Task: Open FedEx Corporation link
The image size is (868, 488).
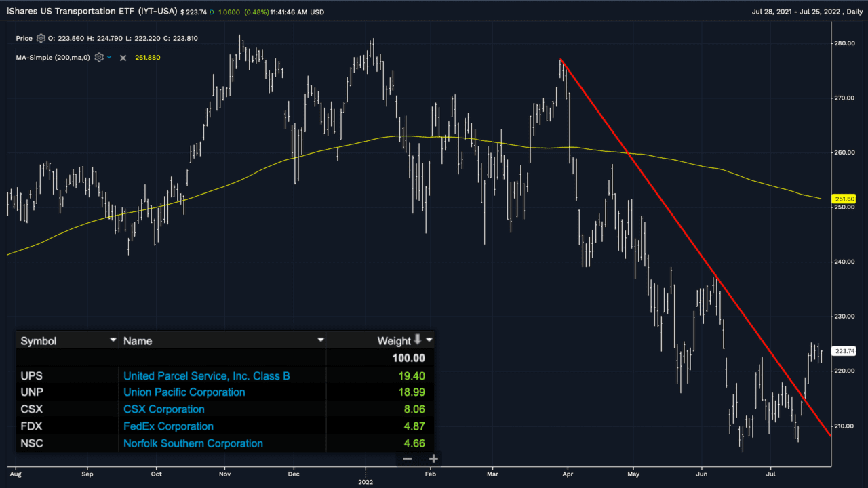Action: 168,426
